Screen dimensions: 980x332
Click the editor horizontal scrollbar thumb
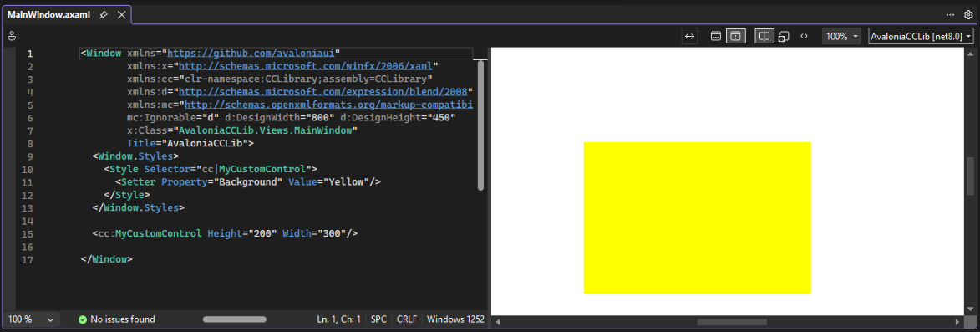tap(235, 319)
